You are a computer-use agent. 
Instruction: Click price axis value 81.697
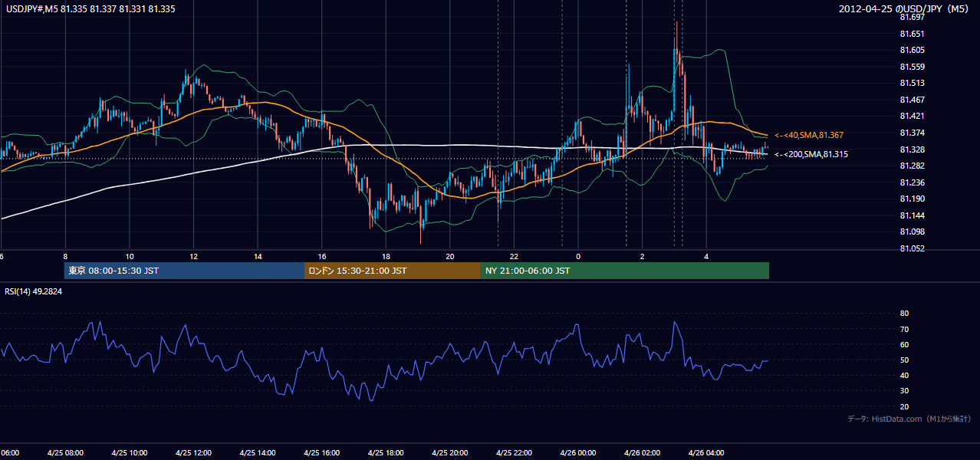pyautogui.click(x=911, y=17)
